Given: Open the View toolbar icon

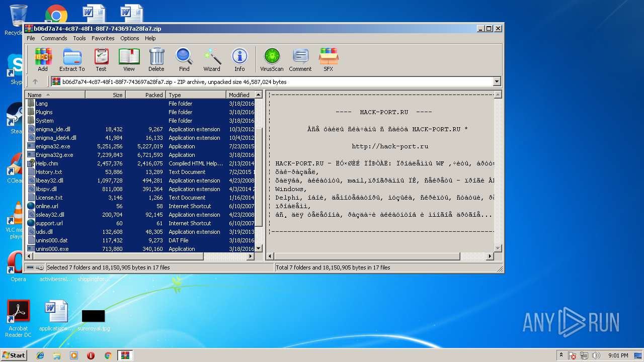Looking at the screenshot, I should (129, 60).
